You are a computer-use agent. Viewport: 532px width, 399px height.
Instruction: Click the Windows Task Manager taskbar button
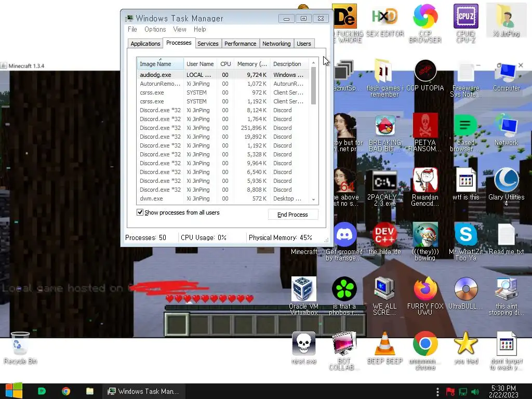(x=143, y=391)
